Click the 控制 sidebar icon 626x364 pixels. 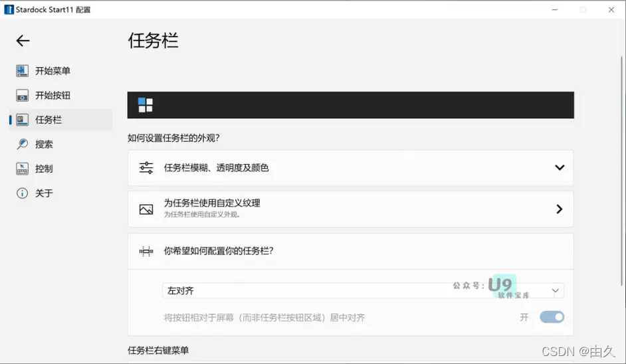click(22, 169)
